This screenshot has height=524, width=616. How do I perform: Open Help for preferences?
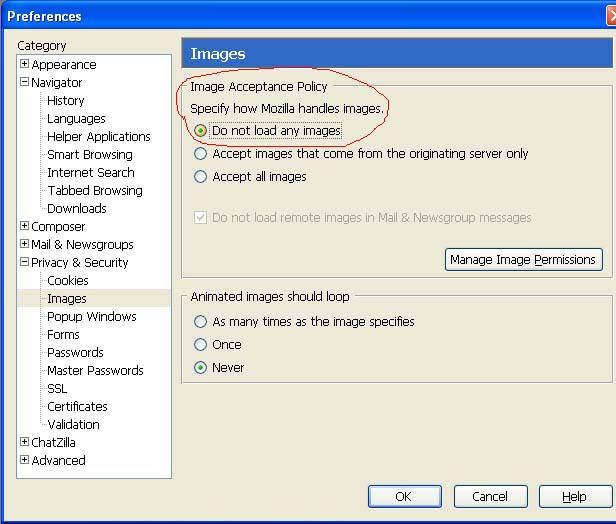click(x=575, y=497)
